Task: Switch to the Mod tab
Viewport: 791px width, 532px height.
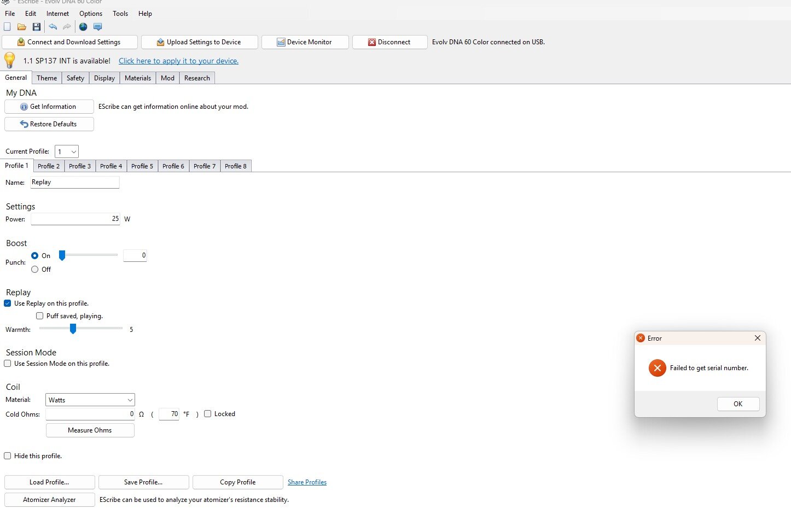Action: click(x=168, y=78)
